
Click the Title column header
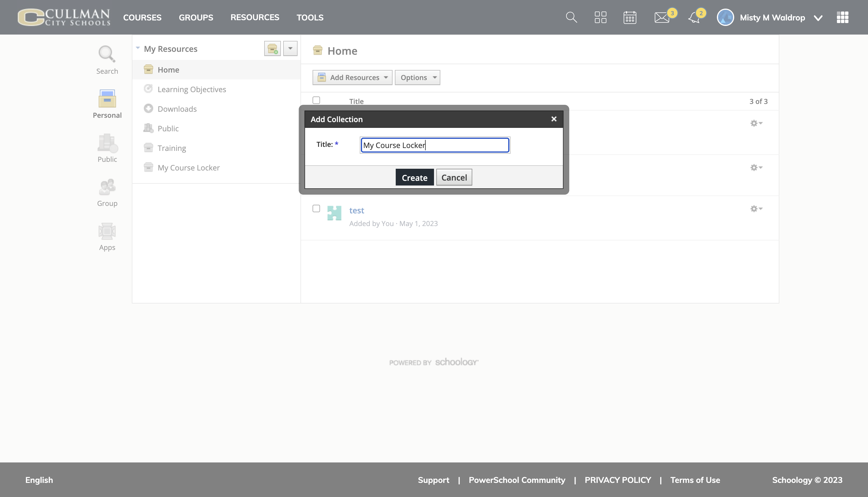[x=356, y=101]
